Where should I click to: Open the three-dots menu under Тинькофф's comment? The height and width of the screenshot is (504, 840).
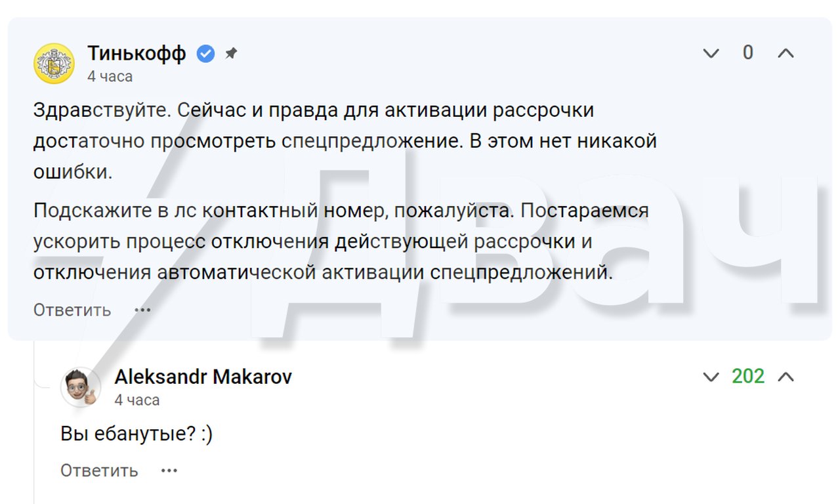click(x=142, y=310)
